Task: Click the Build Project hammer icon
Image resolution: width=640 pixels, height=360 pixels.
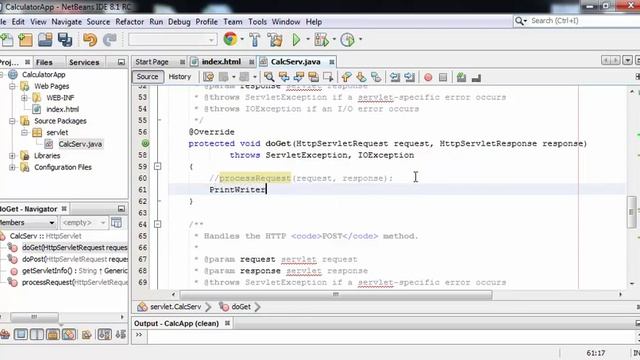Action: (255, 40)
